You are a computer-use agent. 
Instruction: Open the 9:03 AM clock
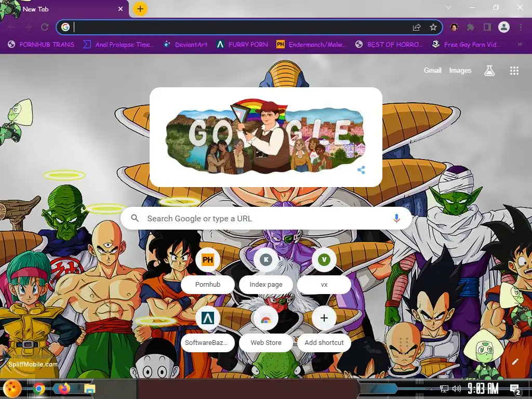[x=483, y=389]
